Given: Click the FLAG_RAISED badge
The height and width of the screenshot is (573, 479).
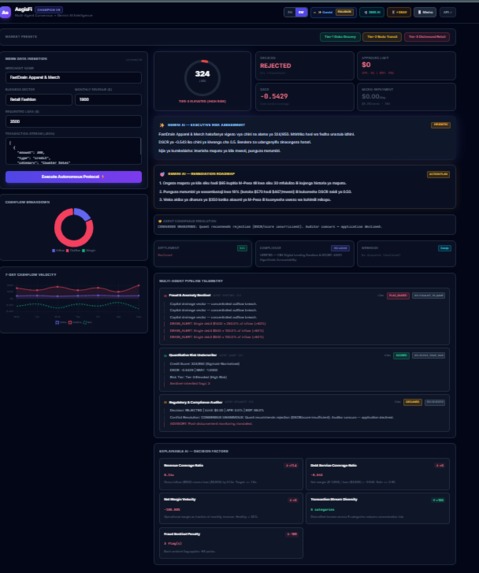Looking at the screenshot, I should click(398, 295).
